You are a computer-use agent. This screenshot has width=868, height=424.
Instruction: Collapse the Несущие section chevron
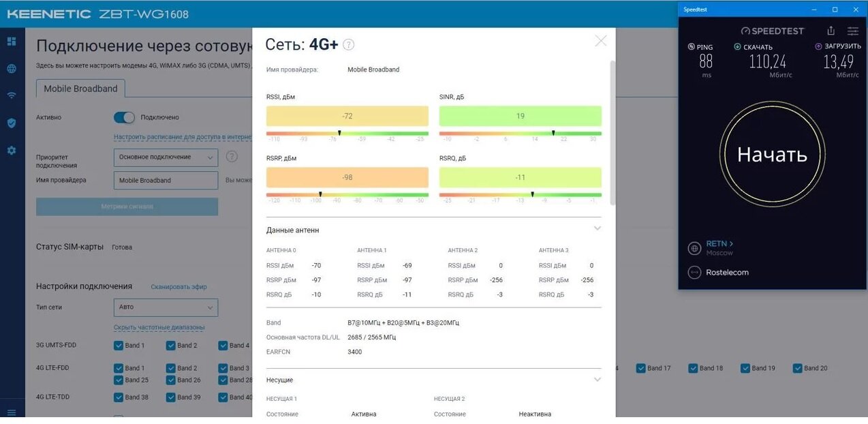[598, 380]
